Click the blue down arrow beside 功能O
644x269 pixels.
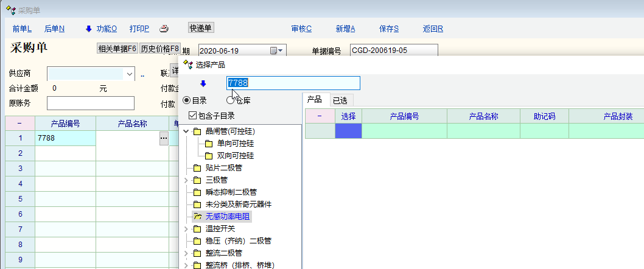tap(88, 29)
